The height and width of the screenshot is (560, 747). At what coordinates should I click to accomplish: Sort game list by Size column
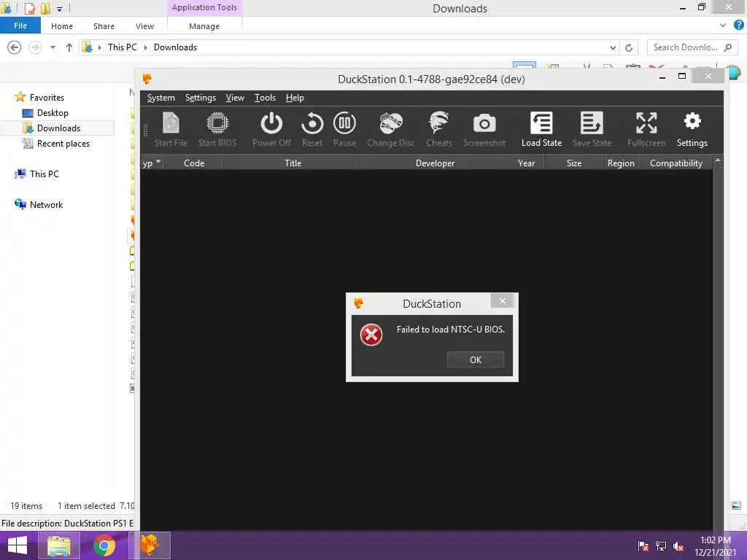coord(573,163)
